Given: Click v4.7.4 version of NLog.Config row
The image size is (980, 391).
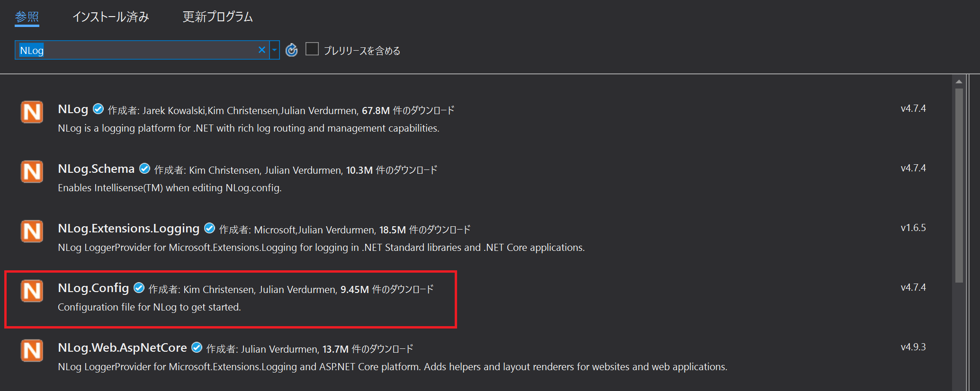Looking at the screenshot, I should [x=913, y=287].
